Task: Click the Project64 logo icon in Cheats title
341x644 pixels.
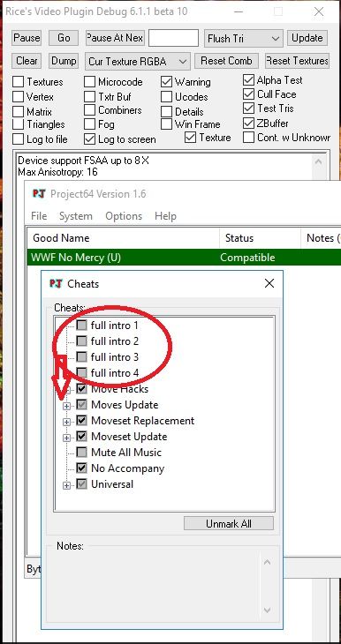Action: click(56, 283)
